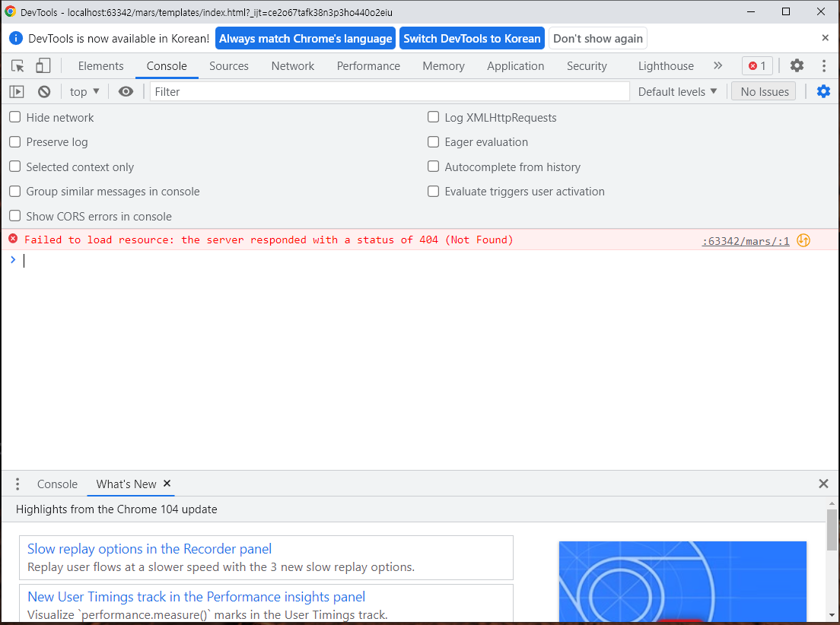Switch to the Sources tab

[229, 66]
